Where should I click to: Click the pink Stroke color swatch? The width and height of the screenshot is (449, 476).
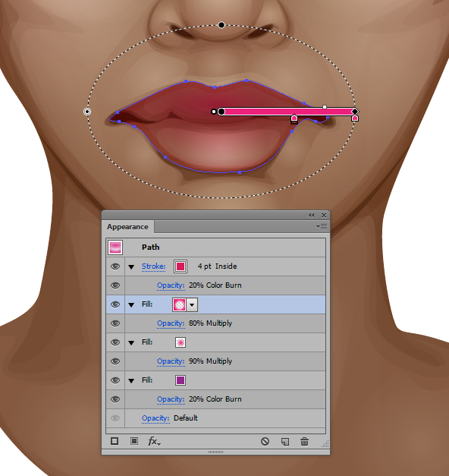tap(181, 266)
